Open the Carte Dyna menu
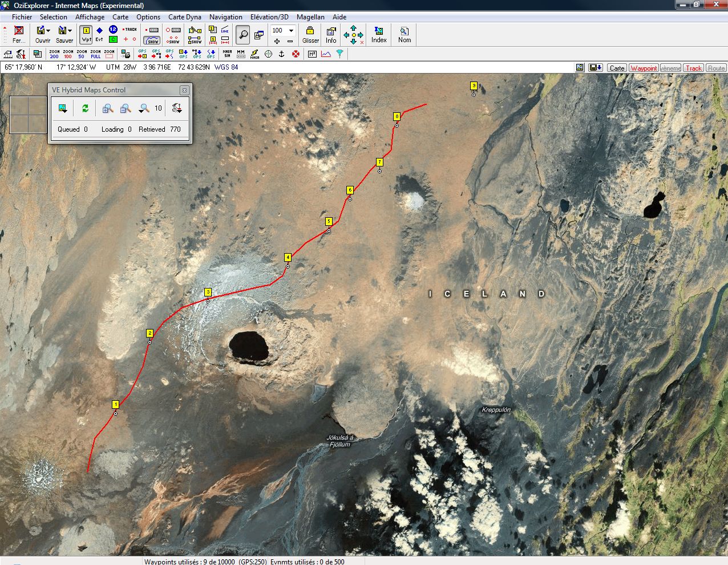728x565 pixels. 184,17
